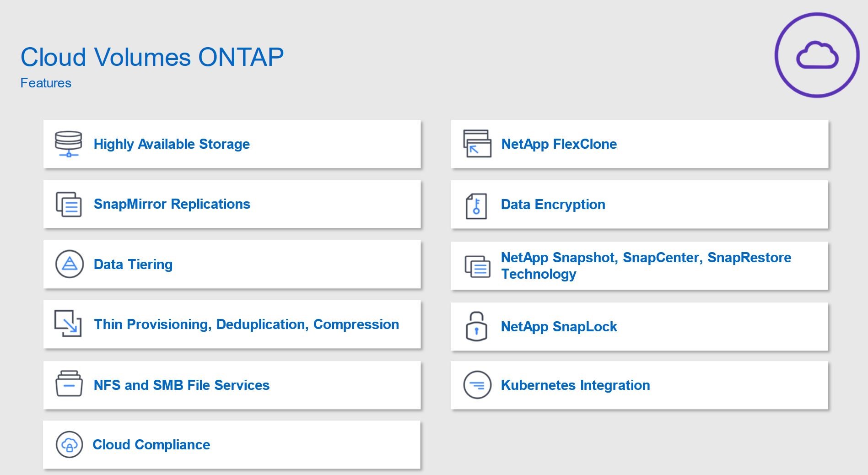Select NFS and SMB File Services text
This screenshot has width=868, height=475.
coord(182,385)
